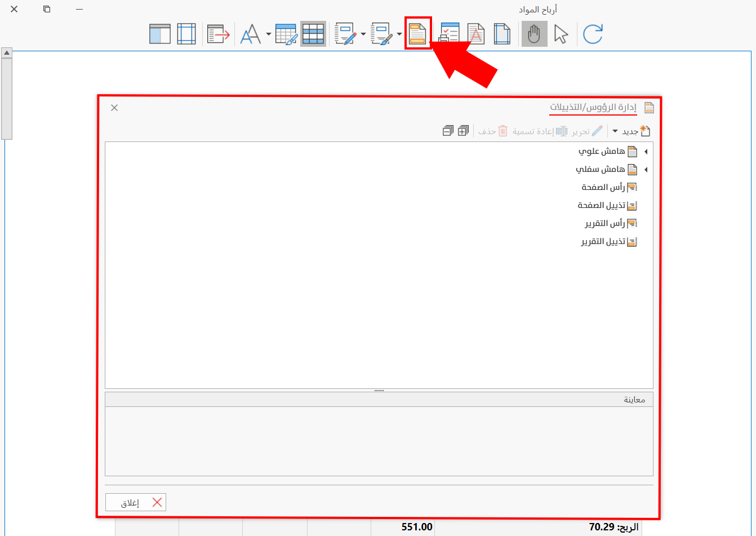Image resolution: width=756 pixels, height=536 pixels.
Task: Refresh the report with circular arrow
Action: [593, 34]
